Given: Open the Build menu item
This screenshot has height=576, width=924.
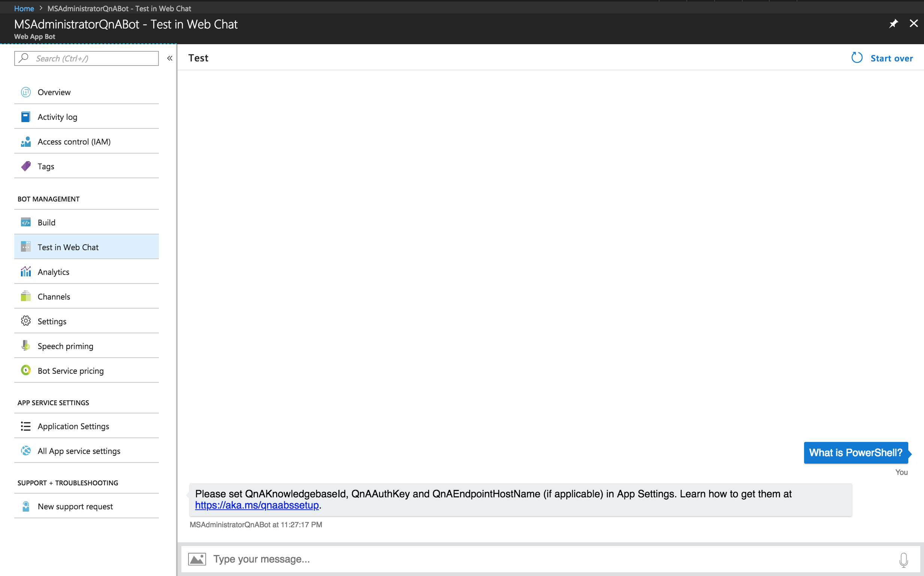Looking at the screenshot, I should coord(87,222).
